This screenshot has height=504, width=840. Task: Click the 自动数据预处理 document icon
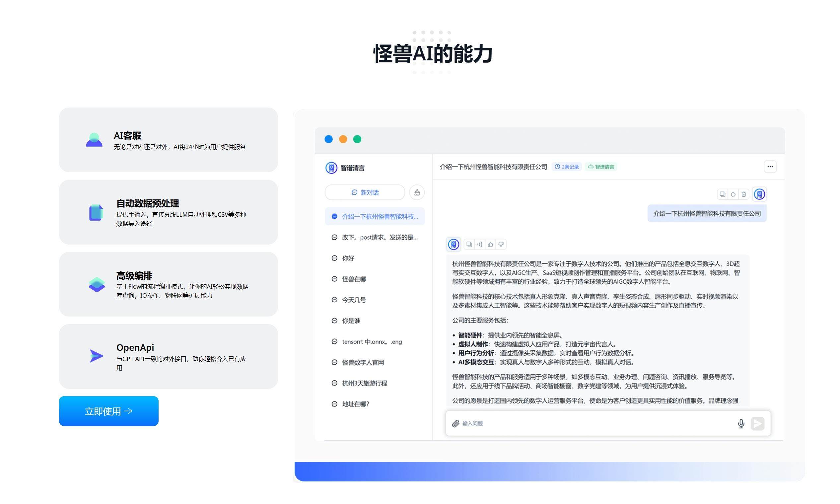pos(96,212)
